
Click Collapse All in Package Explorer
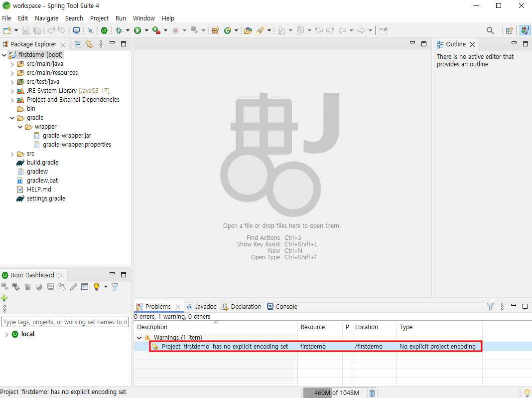(78, 44)
